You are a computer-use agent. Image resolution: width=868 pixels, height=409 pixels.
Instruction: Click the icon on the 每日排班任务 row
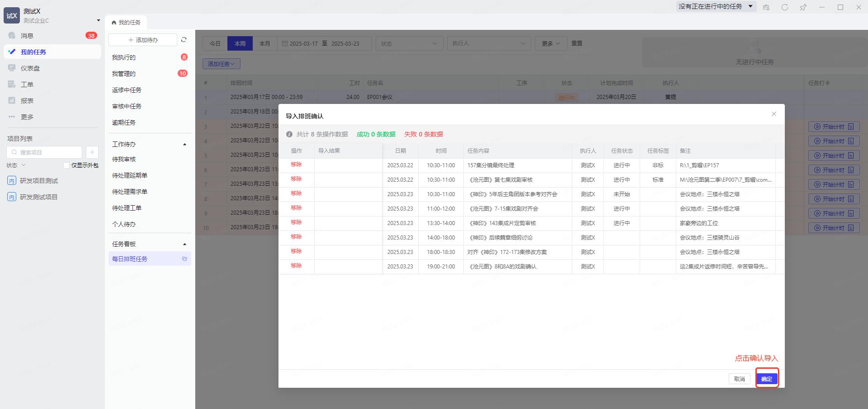tap(184, 259)
